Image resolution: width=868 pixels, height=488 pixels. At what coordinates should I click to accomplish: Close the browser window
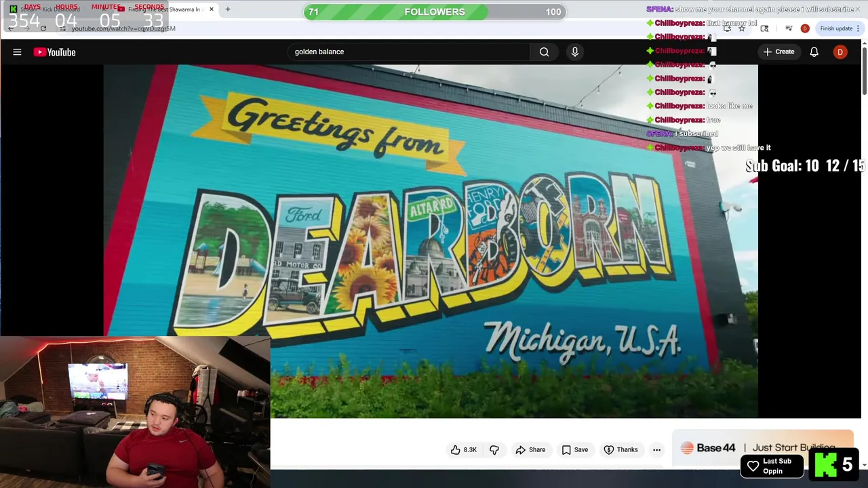coord(858,9)
